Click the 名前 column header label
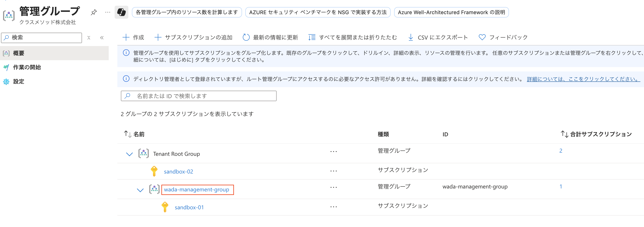 pos(139,134)
